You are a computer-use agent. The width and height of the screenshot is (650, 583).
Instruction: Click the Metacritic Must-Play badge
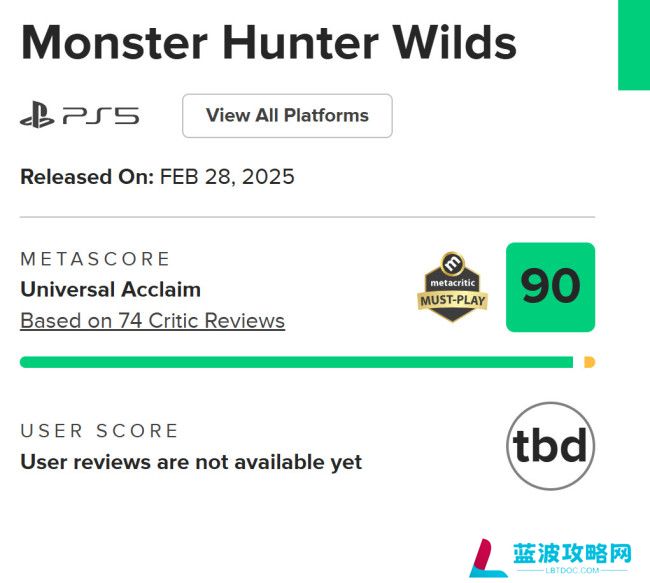(x=452, y=287)
